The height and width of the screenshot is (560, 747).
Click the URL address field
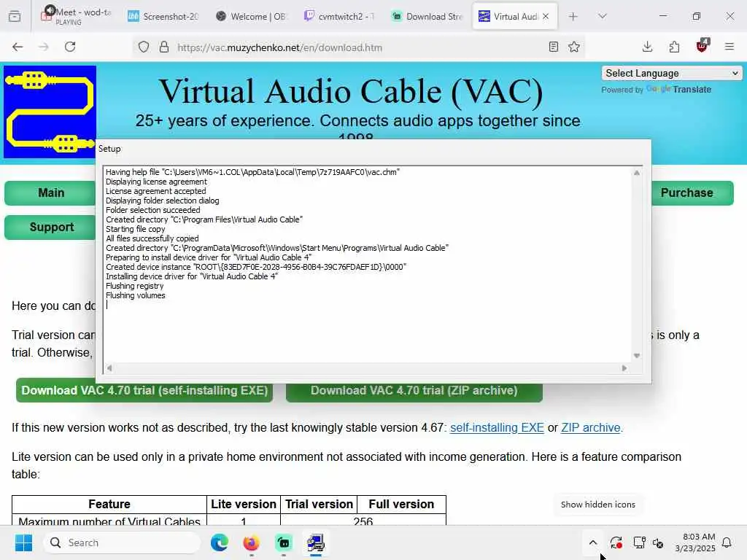coord(357,47)
